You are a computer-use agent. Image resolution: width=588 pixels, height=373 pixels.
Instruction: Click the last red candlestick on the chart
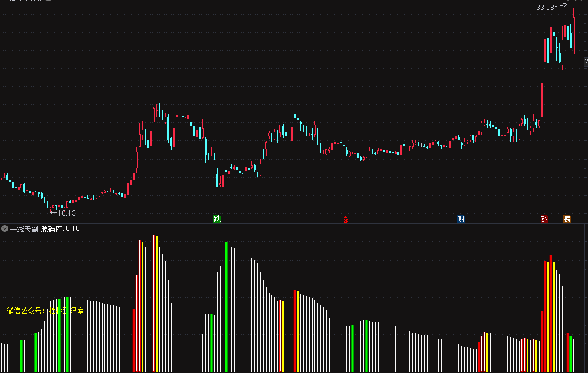click(x=574, y=36)
